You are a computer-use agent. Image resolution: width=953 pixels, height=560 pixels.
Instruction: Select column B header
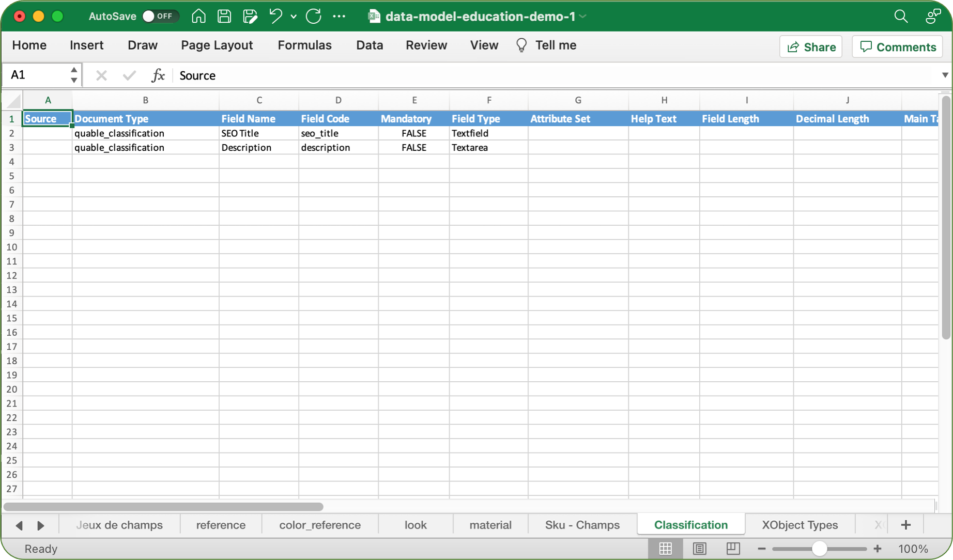145,100
